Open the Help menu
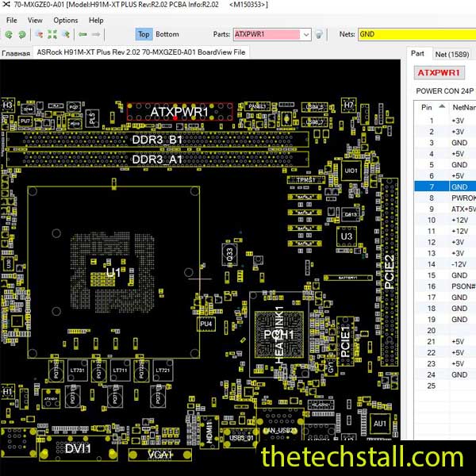476x476 pixels. coord(96,21)
